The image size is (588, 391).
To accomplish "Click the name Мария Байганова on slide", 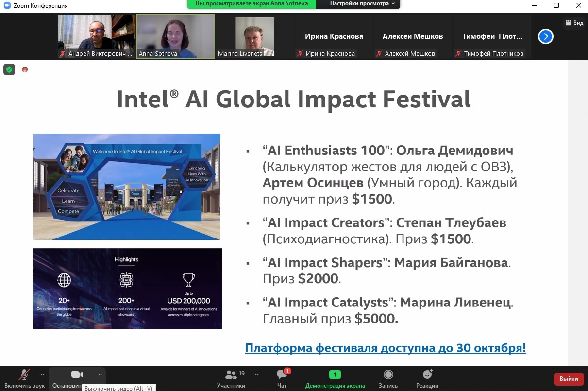I will click(451, 263).
